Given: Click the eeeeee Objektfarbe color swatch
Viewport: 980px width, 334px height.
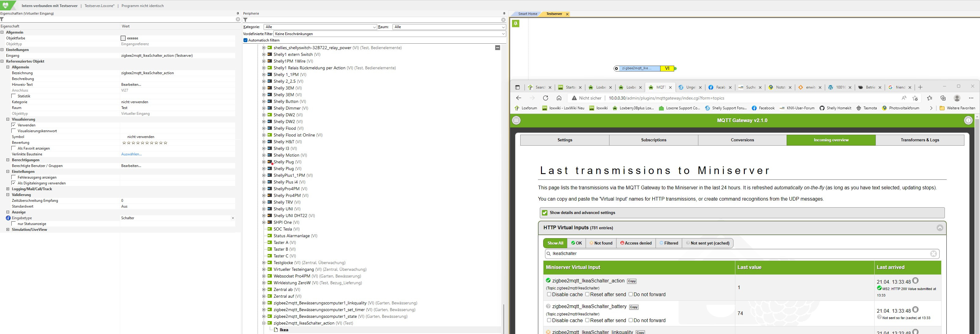Looking at the screenshot, I should point(123,38).
